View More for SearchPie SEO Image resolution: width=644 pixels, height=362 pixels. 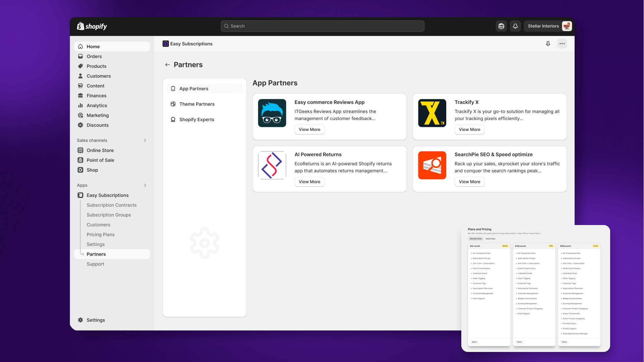[x=469, y=182]
